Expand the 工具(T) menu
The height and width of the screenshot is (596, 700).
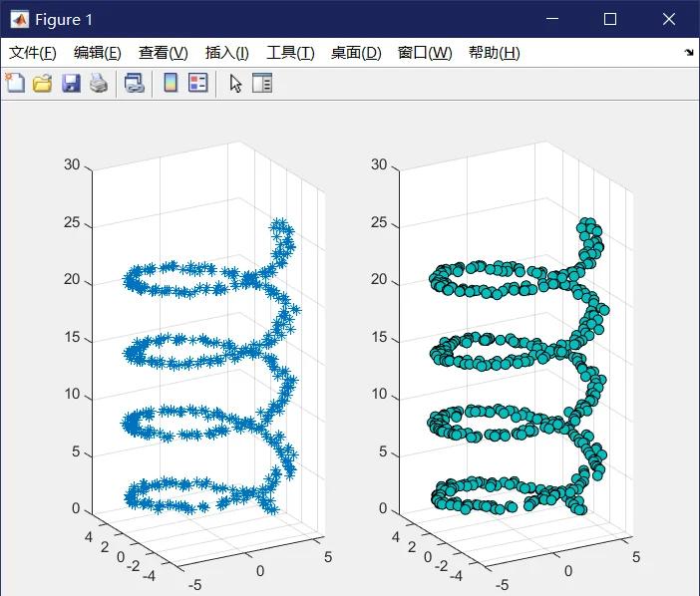[290, 53]
